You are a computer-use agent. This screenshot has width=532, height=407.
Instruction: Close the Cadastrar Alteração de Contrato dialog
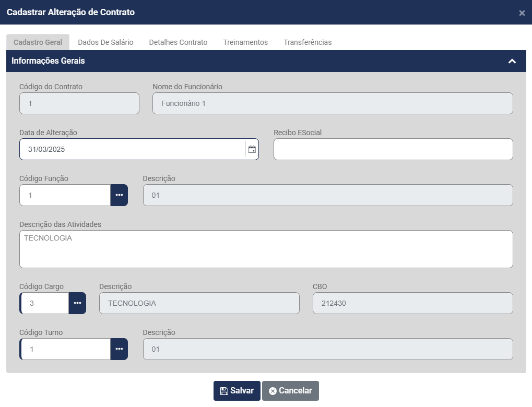point(522,13)
